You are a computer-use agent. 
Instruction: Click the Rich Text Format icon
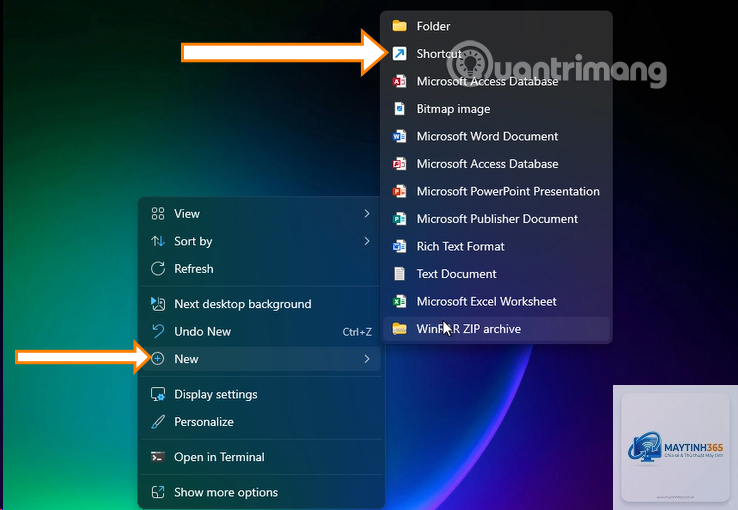pyautogui.click(x=400, y=247)
